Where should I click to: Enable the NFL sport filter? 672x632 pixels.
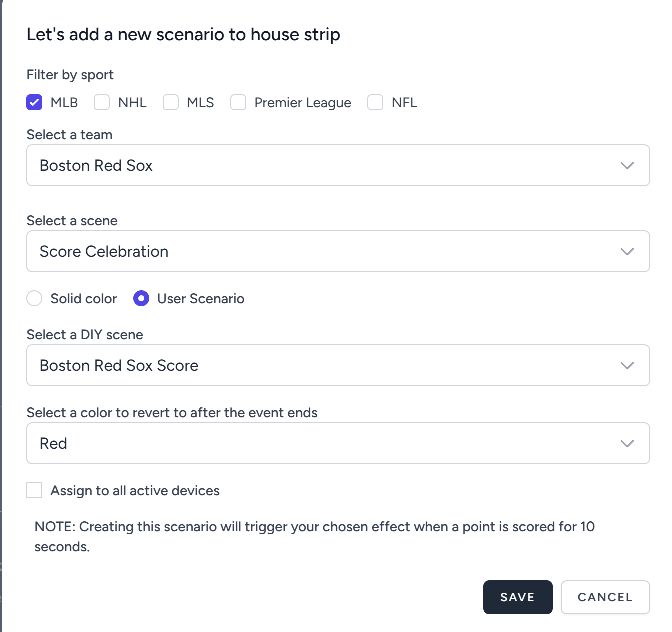375,102
